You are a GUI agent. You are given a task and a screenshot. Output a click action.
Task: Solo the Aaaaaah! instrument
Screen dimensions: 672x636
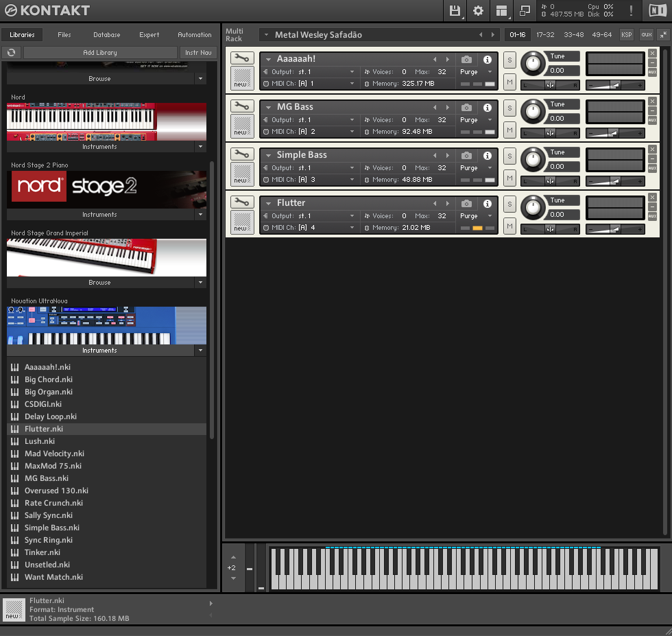click(x=509, y=60)
